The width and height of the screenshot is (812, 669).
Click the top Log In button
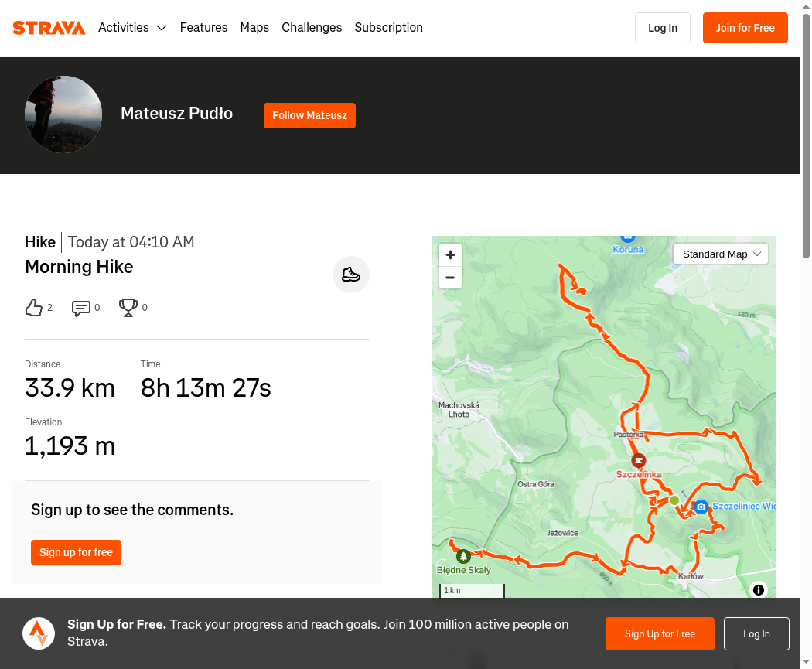tap(662, 28)
